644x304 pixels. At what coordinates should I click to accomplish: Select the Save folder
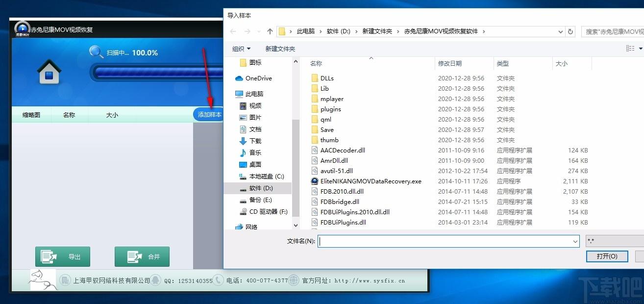click(x=322, y=129)
